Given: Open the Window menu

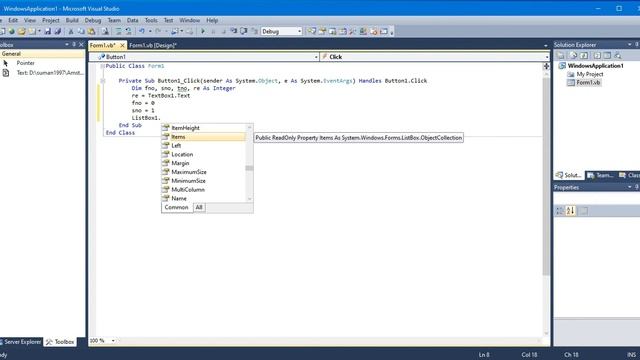Looking at the screenshot, I should [190, 20].
